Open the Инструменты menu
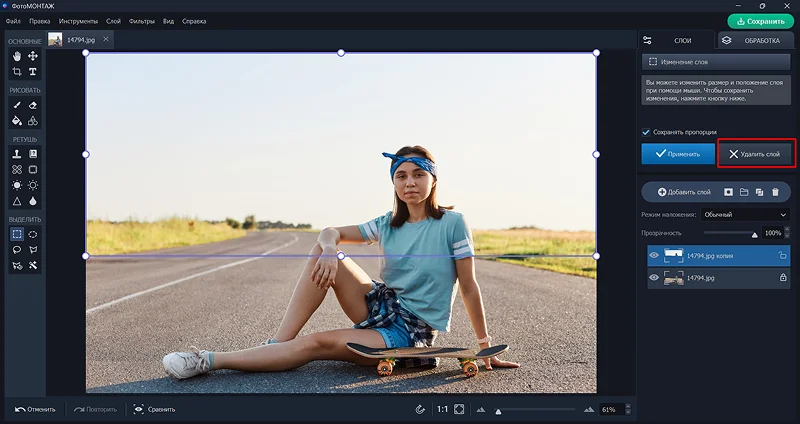This screenshot has height=424, width=800. (x=78, y=21)
